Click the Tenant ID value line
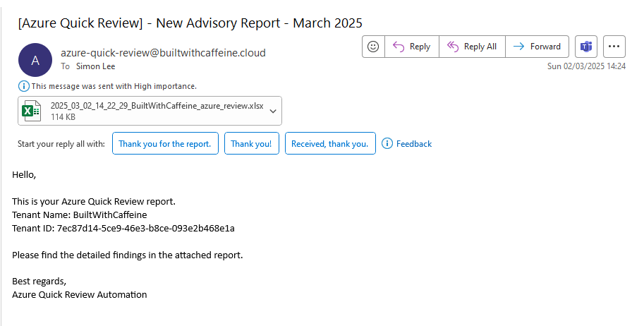 coord(123,228)
